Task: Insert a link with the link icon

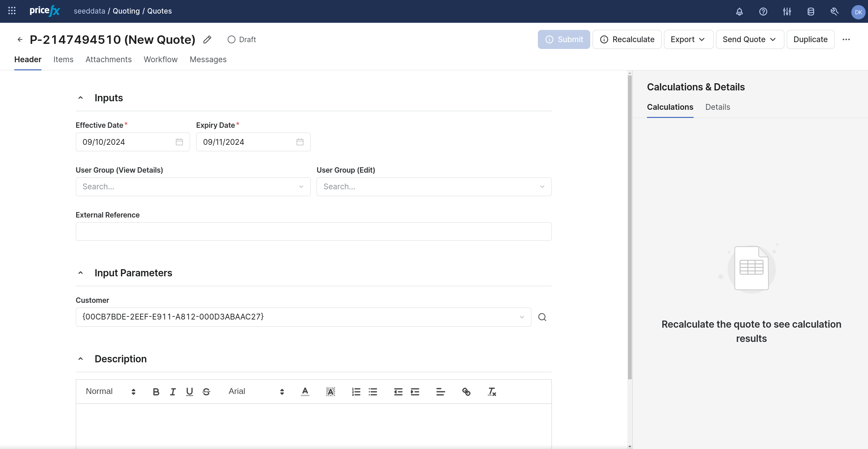Action: 466,392
